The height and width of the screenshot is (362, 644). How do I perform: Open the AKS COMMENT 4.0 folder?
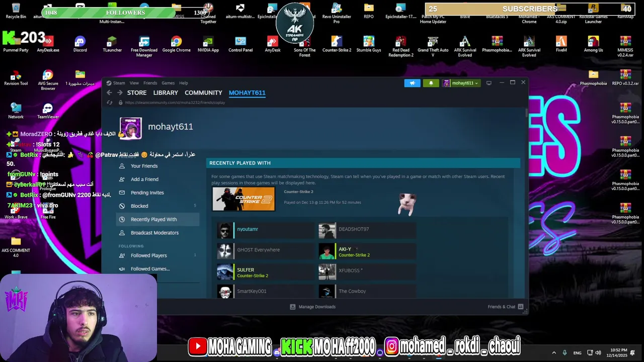(16, 247)
